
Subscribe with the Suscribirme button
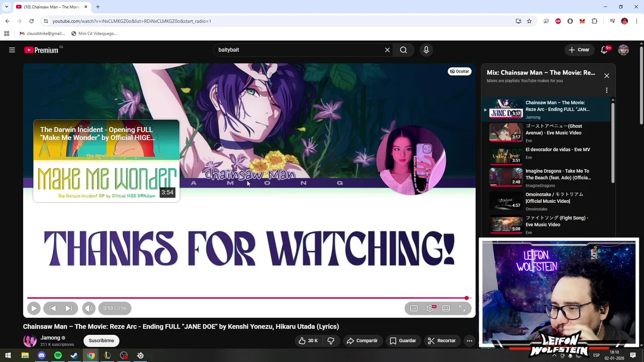tap(101, 340)
